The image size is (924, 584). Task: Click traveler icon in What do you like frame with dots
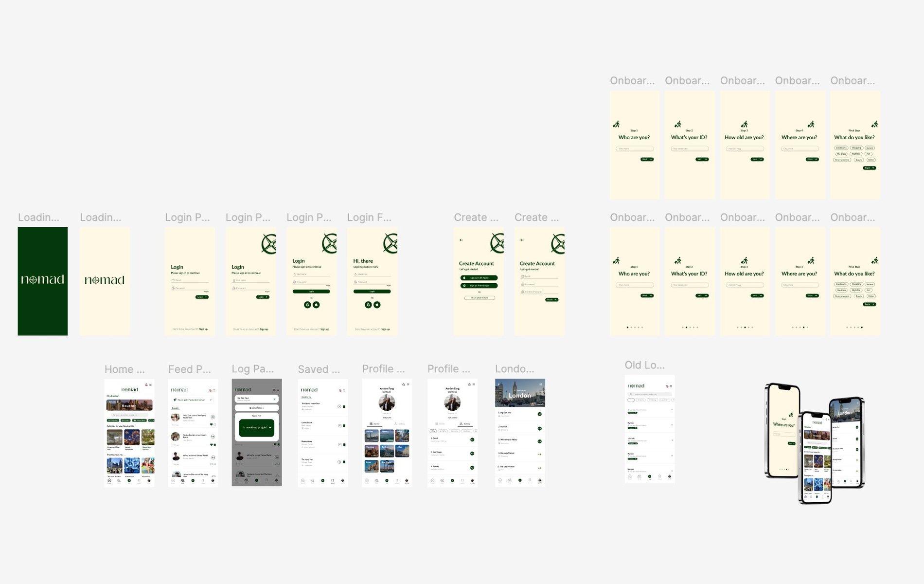click(x=874, y=260)
